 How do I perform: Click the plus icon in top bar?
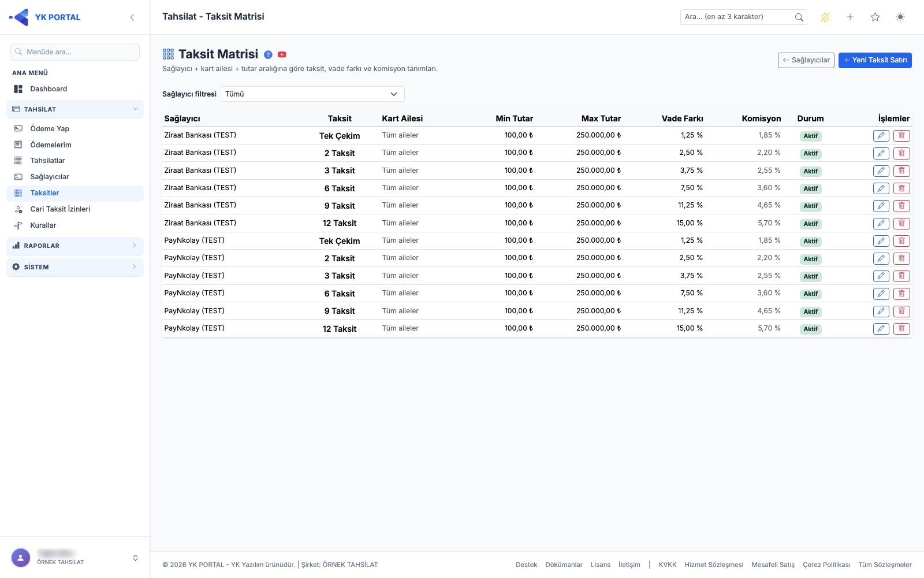coord(850,17)
